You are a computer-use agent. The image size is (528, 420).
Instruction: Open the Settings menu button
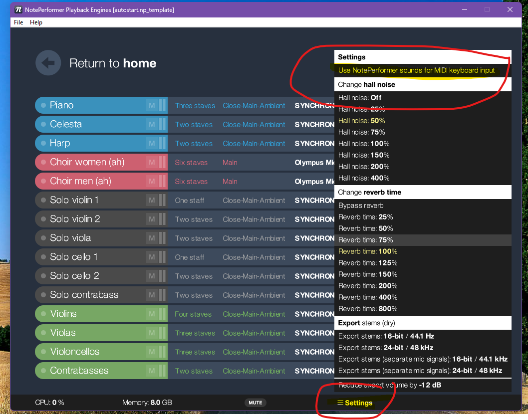(x=355, y=403)
